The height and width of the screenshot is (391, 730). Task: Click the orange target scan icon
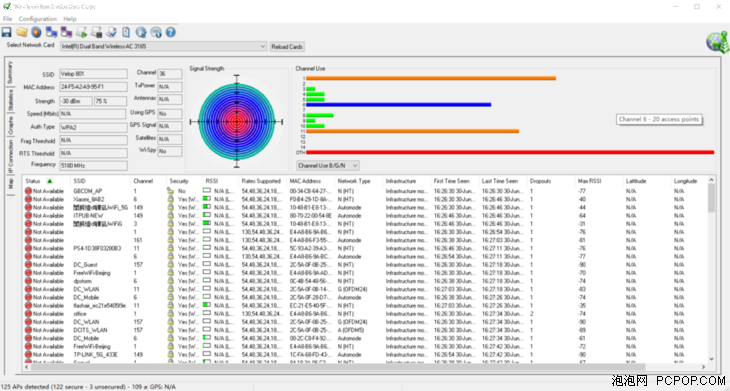click(x=36, y=32)
